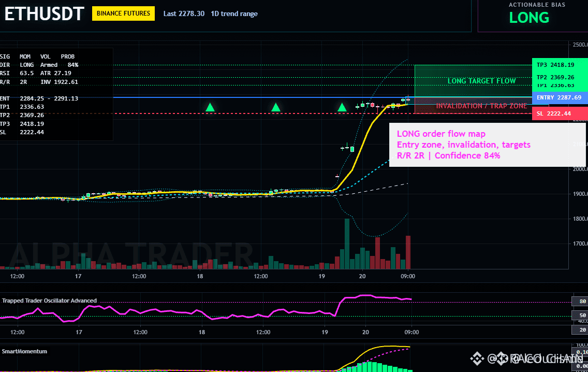This screenshot has height=372, width=588.
Task: Click the blue ENTRY 2287.69 price tag
Action: [560, 97]
